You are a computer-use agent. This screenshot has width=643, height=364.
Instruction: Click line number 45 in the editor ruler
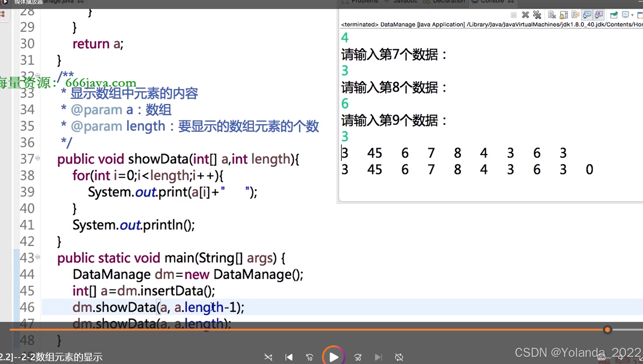click(27, 291)
